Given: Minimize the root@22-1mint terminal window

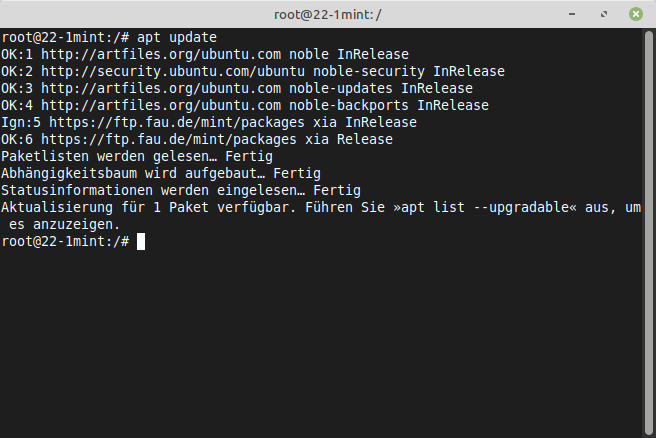Looking at the screenshot, I should (x=572, y=14).
